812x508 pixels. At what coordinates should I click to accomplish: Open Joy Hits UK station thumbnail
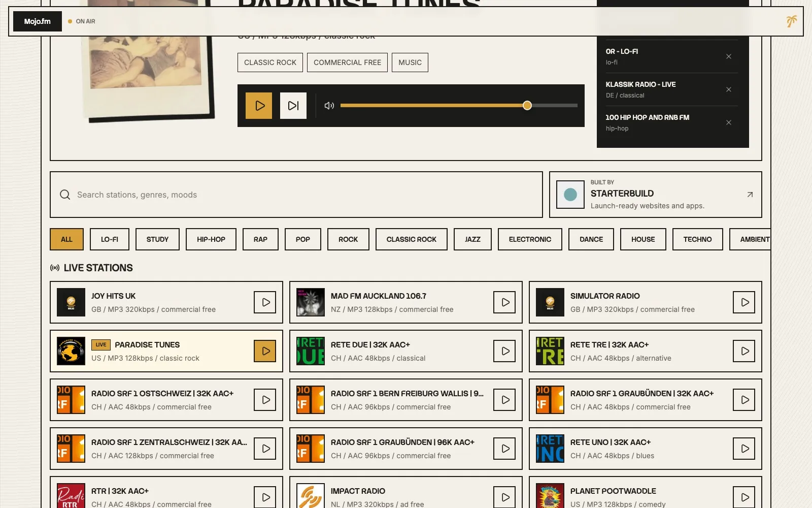click(71, 302)
